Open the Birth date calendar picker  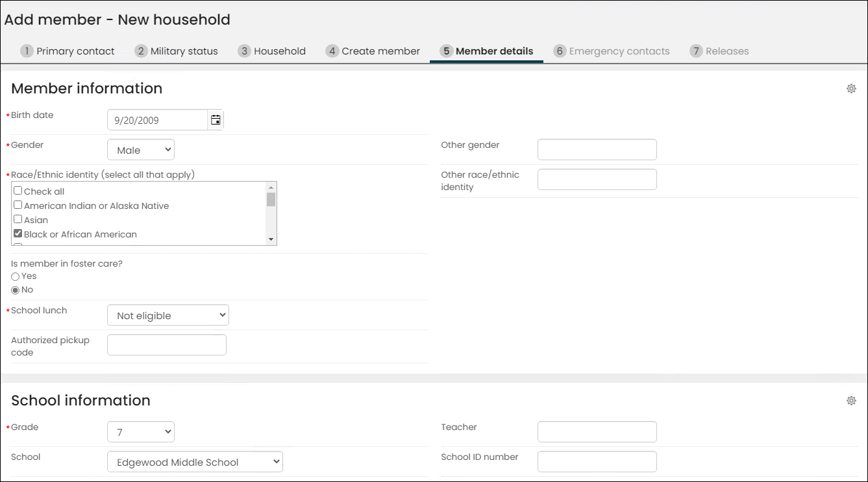click(216, 120)
